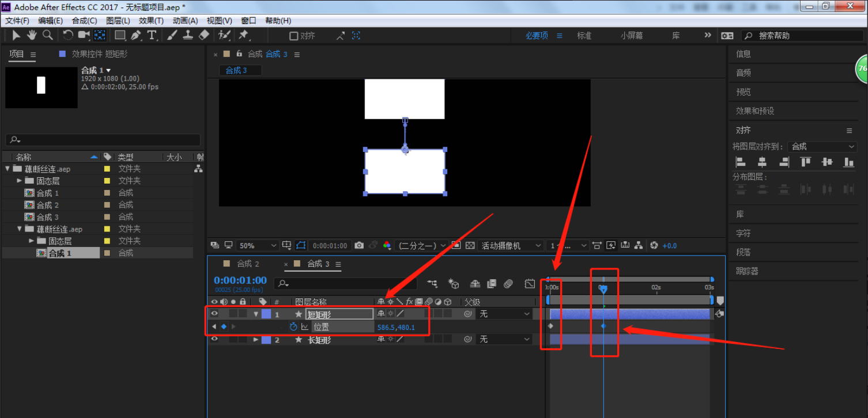Open the (二分之一) resolution dropdown

422,245
